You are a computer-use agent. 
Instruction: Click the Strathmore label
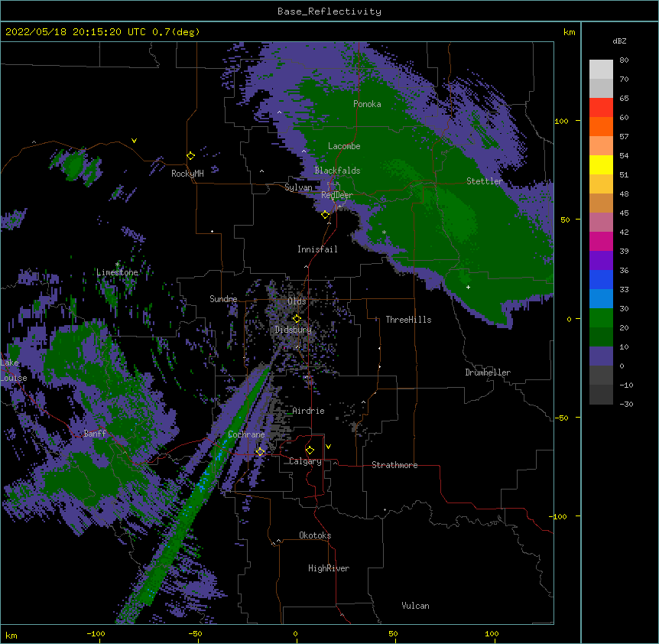click(x=394, y=465)
